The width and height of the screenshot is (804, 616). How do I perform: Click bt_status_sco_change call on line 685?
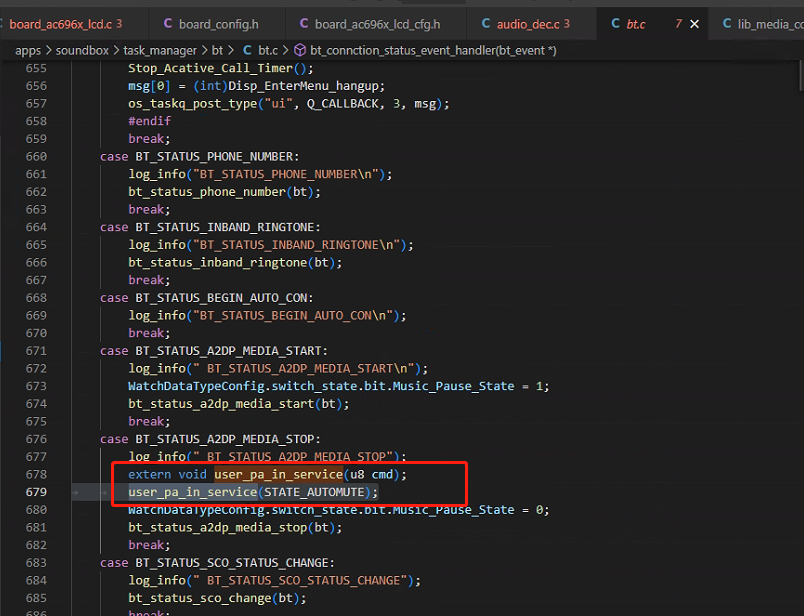pos(199,599)
